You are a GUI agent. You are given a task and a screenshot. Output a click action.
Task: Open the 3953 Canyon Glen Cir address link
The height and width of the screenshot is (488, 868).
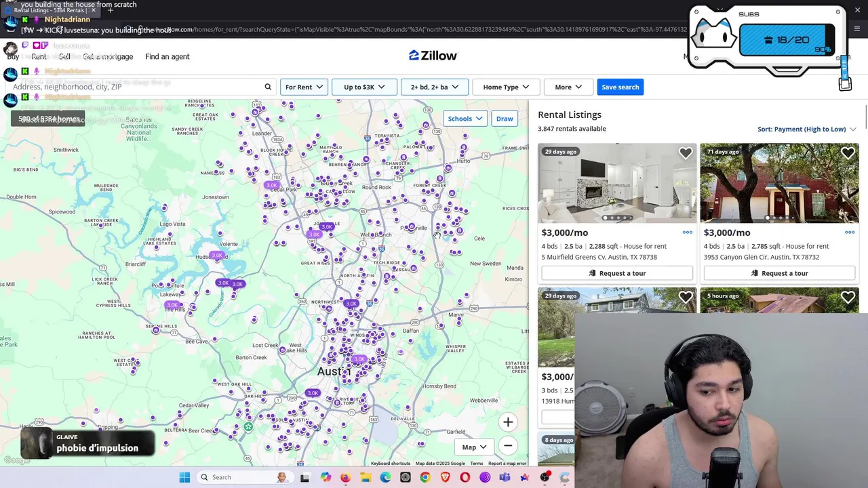(762, 257)
